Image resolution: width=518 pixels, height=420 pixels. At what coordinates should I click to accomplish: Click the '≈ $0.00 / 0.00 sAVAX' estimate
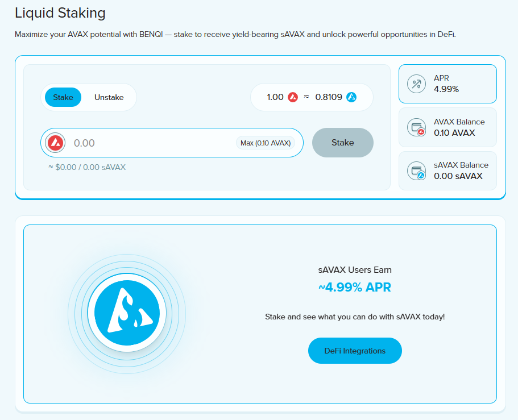[x=87, y=167]
